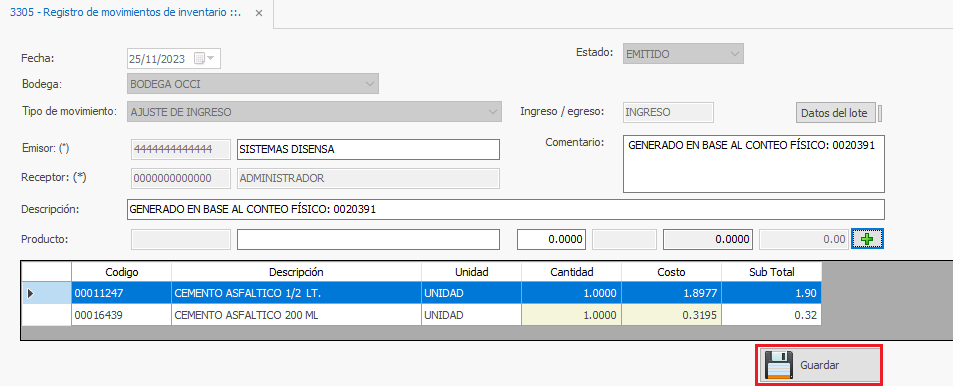Expand the Bodega OCCI dropdown
The height and width of the screenshot is (386, 953).
370,84
